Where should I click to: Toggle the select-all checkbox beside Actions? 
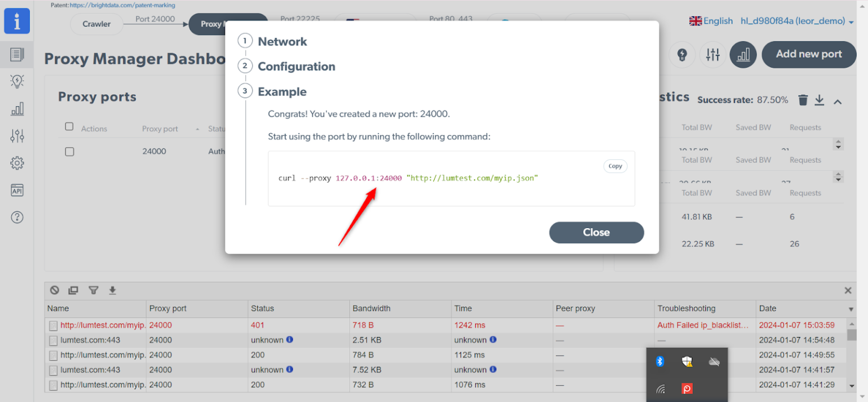69,126
